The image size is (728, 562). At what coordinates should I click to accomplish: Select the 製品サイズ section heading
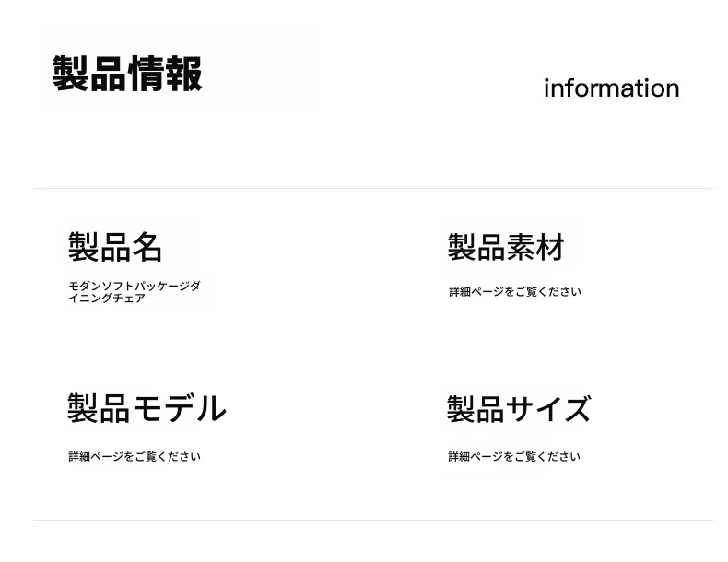click(x=518, y=408)
